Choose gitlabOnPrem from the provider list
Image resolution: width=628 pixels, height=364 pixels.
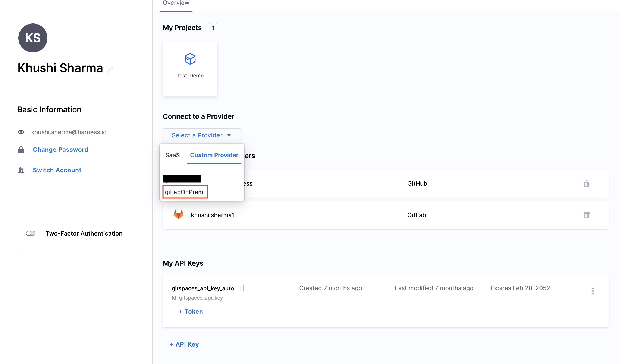(184, 192)
